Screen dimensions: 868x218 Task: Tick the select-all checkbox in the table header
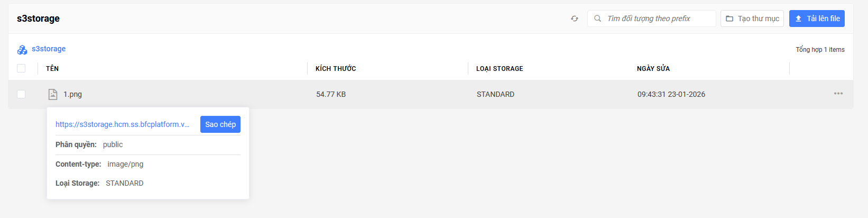(21, 68)
